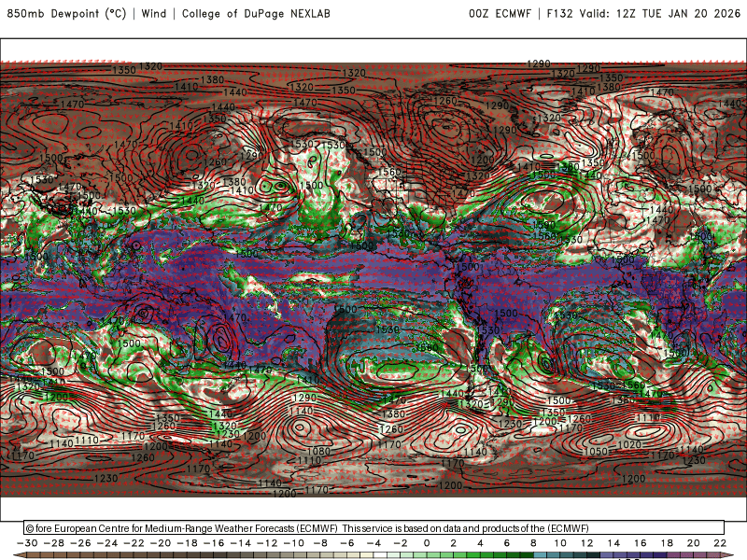Click the -8 value on the color scale
The width and height of the screenshot is (747, 560).
click(x=320, y=543)
